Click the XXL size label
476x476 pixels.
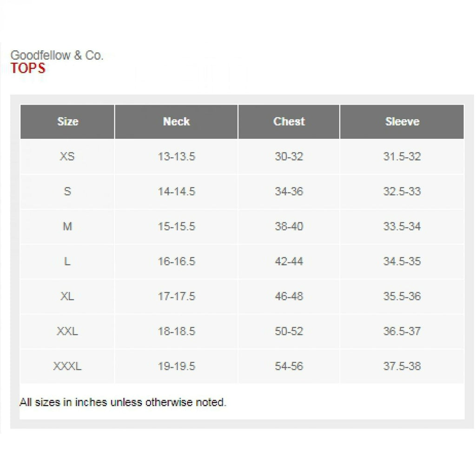[67, 331]
